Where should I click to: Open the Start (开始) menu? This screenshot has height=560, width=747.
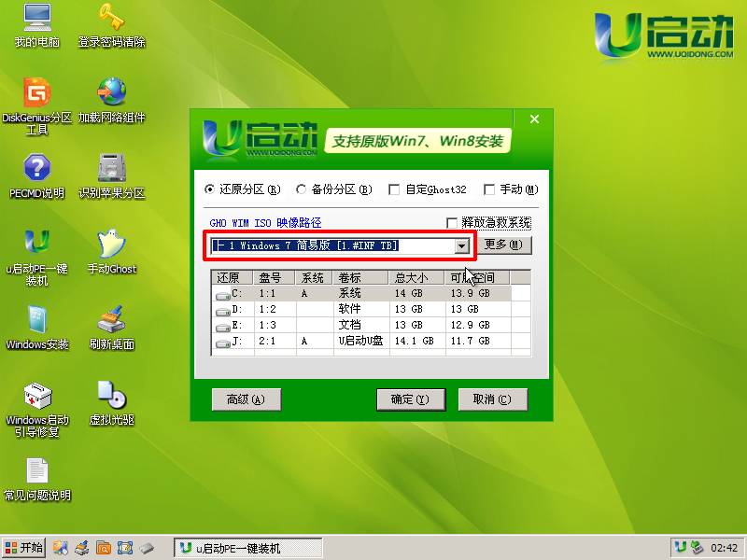(24, 548)
